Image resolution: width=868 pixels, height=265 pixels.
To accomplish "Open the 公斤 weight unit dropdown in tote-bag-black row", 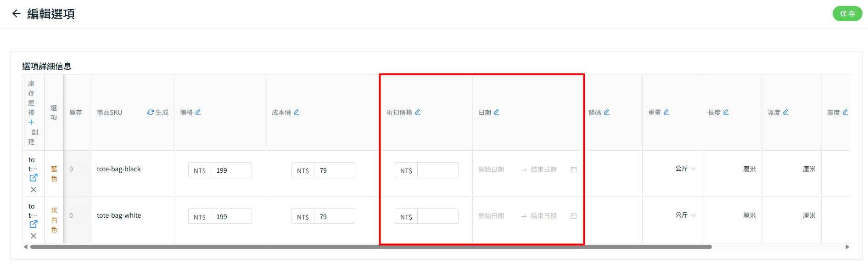I will (x=685, y=169).
